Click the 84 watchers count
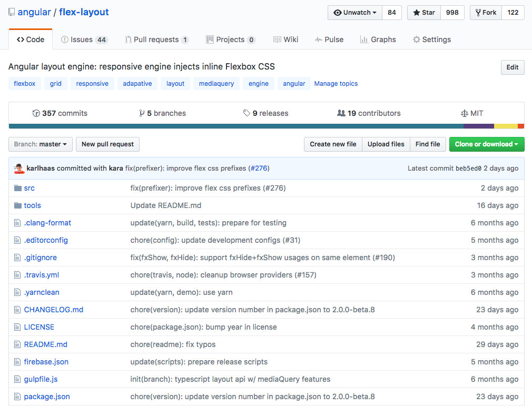The height and width of the screenshot is (406, 532). coord(392,13)
